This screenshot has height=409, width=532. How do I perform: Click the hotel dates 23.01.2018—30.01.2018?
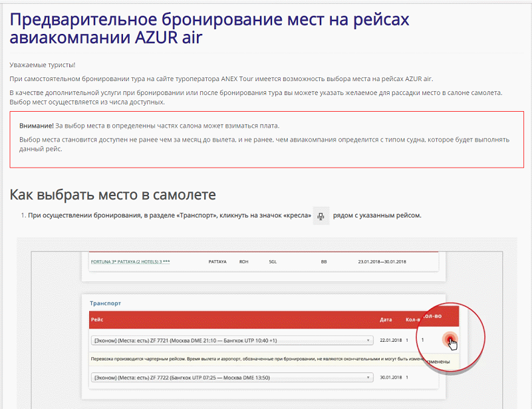382,261
